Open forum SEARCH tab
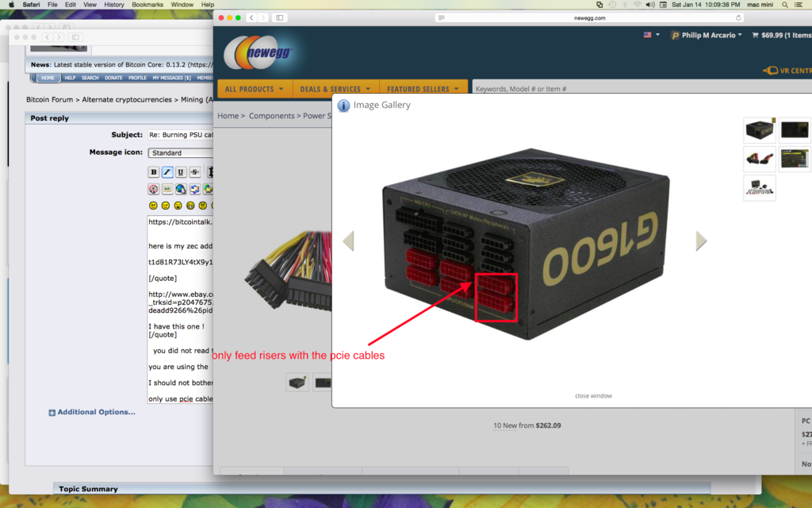Screen dimensions: 812x508 click(90, 78)
